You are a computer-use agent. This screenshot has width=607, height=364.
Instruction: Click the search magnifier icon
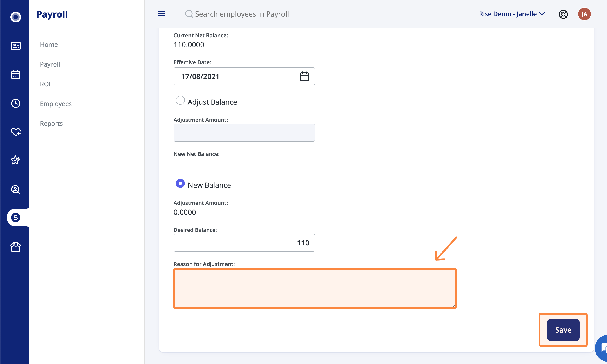[x=189, y=14]
